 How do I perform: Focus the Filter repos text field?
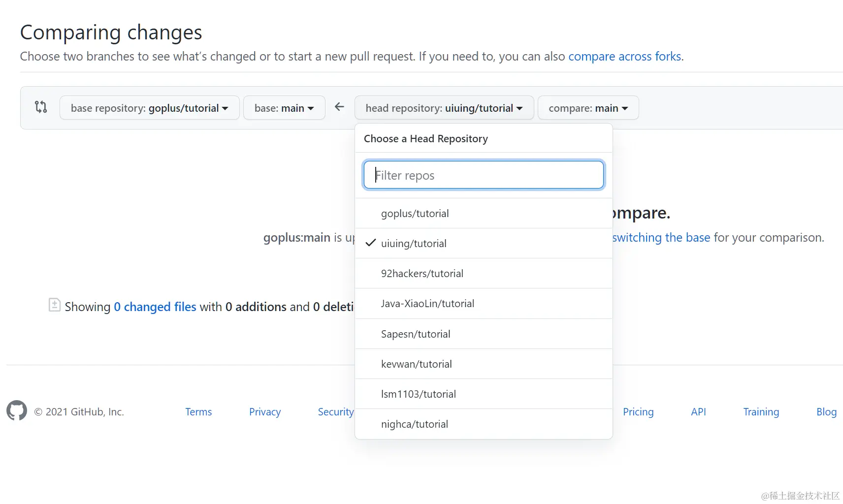(484, 175)
